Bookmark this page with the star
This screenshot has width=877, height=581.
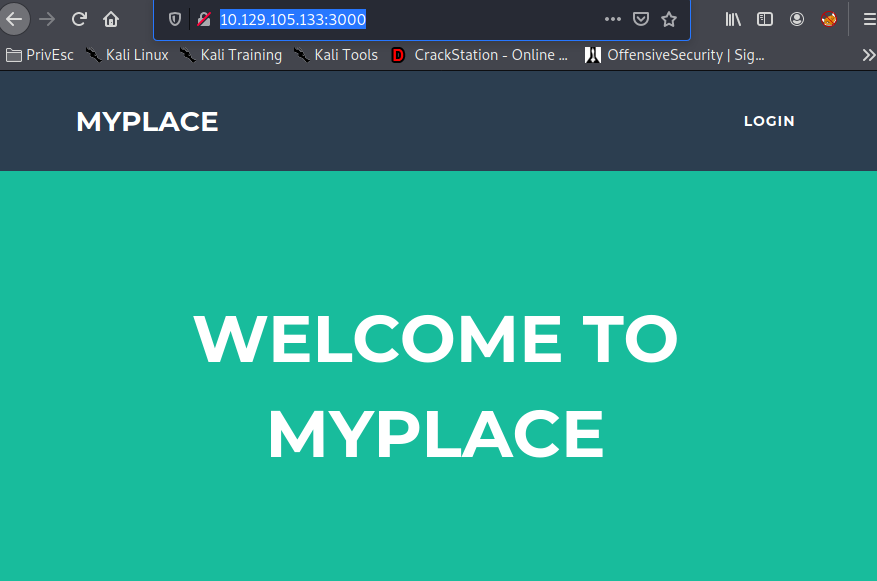pos(669,19)
